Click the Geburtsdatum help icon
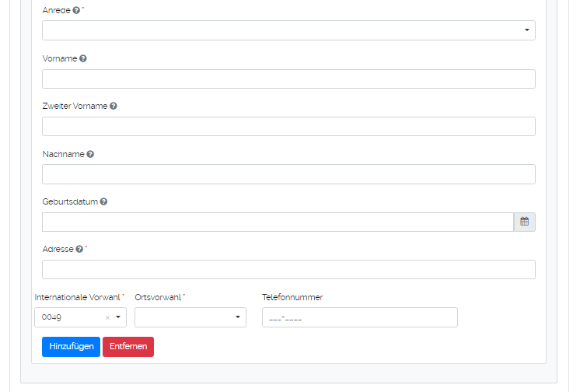The width and height of the screenshot is (580, 392). [x=103, y=201]
